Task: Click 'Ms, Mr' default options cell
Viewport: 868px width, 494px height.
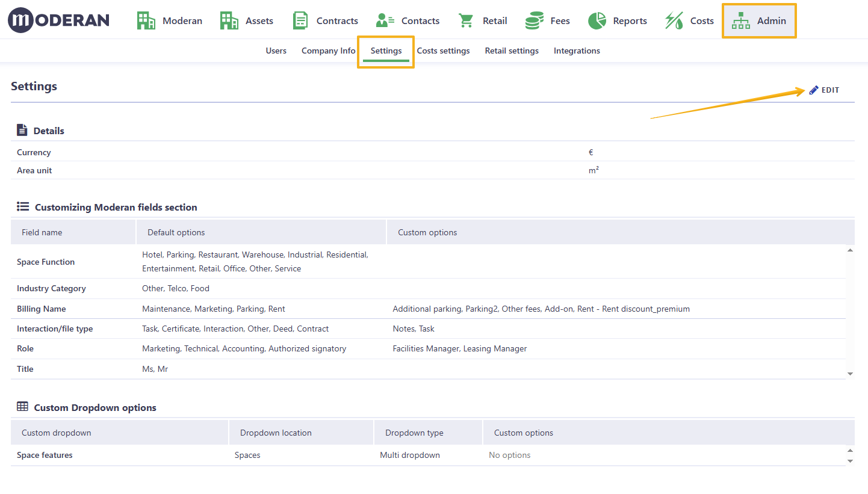Action: 155,369
